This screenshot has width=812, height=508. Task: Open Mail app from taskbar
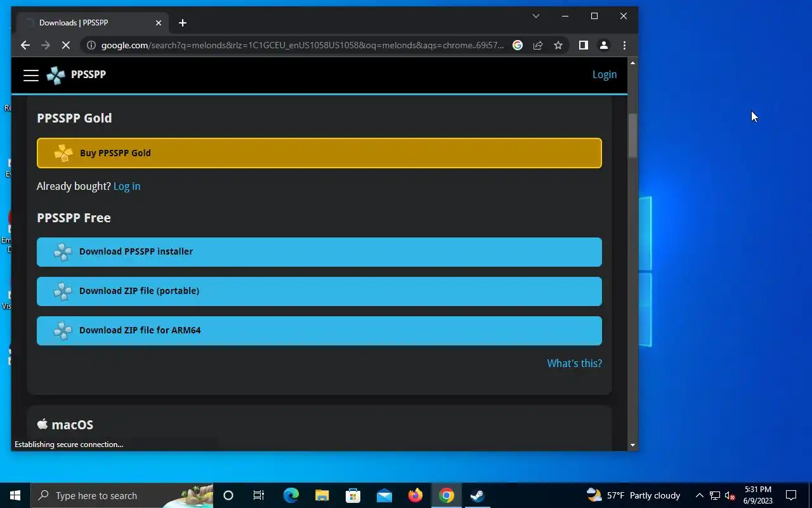384,495
